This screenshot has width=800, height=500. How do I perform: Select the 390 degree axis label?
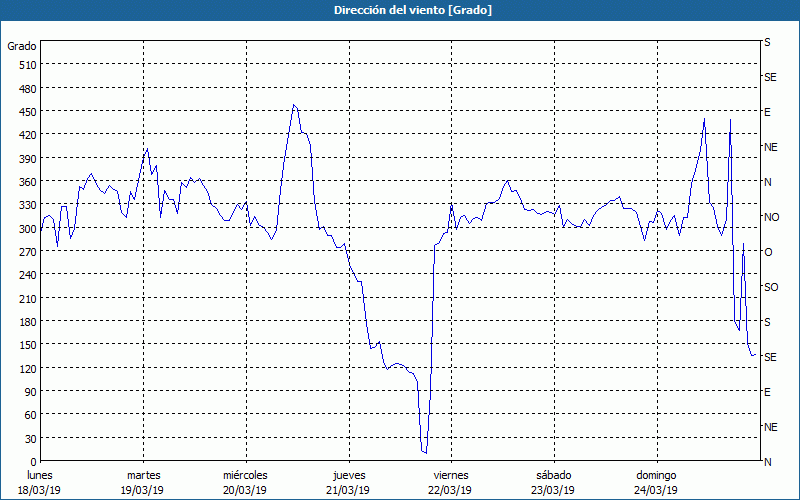[29, 159]
